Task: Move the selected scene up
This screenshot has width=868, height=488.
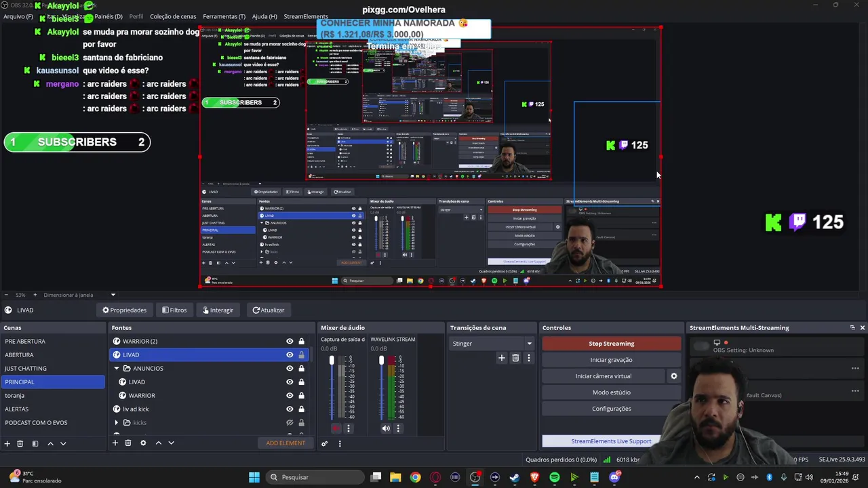Action: [50, 443]
